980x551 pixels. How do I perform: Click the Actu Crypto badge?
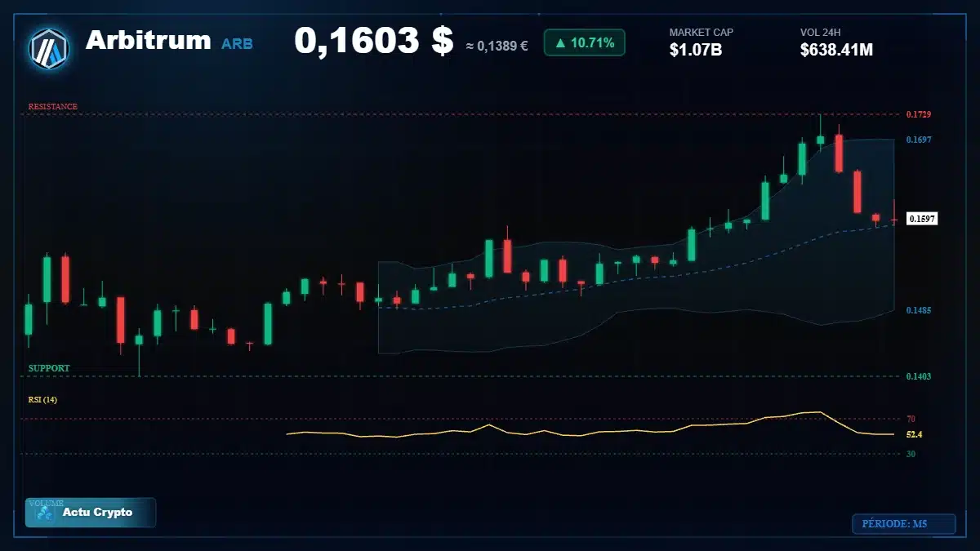pyautogui.click(x=91, y=513)
